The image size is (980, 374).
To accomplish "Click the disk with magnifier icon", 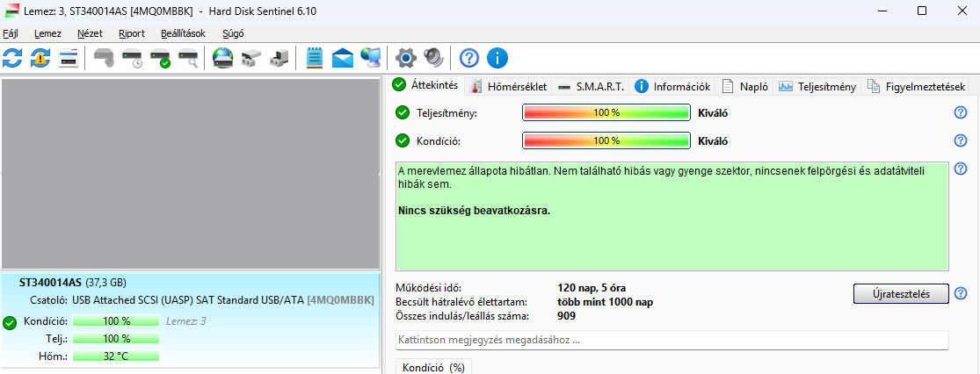I will 189,58.
